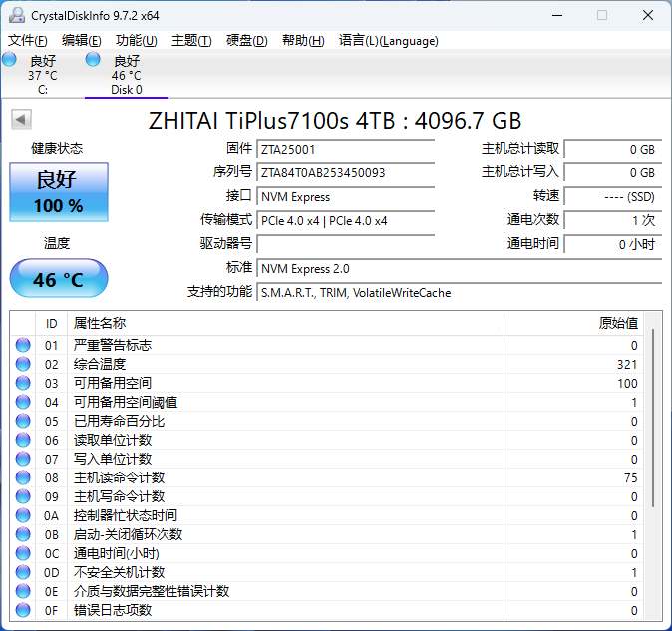Click the firmware field ZTA25001
This screenshot has height=631, width=672.
coord(345,150)
